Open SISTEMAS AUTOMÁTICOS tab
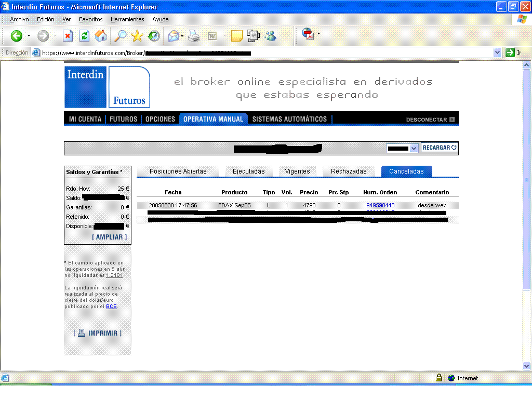 pyautogui.click(x=289, y=119)
